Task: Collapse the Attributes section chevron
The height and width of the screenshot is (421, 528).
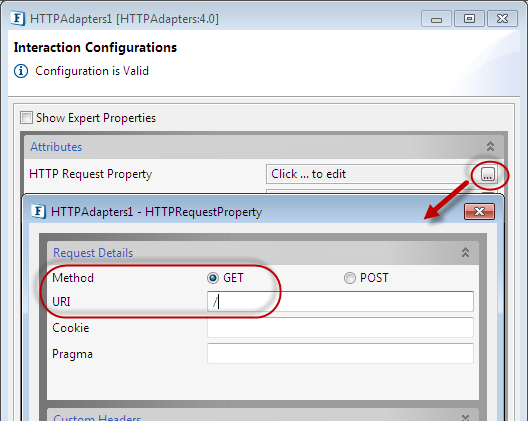Action: pos(490,147)
